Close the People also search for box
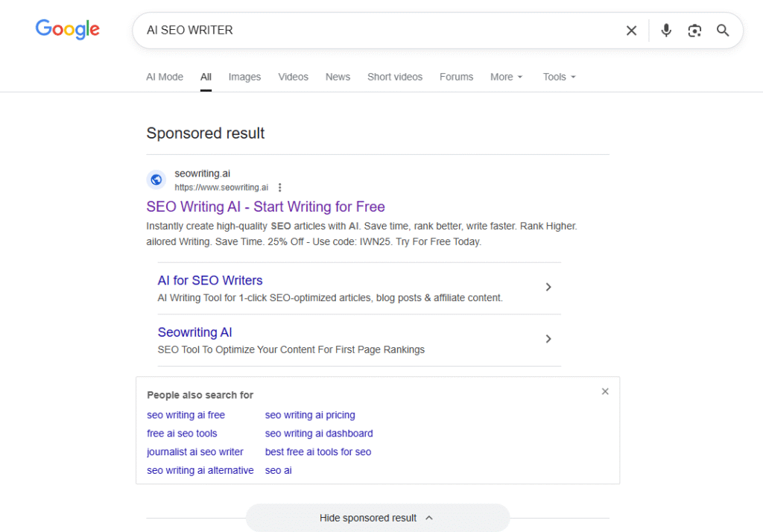 [x=605, y=391]
